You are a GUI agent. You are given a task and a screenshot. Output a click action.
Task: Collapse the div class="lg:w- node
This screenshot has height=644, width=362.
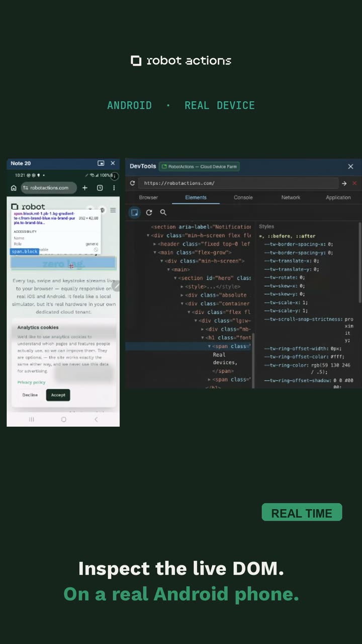click(x=196, y=321)
